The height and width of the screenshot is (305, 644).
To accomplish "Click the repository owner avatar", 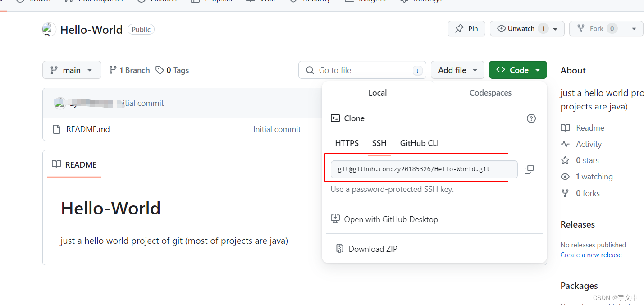I will pos(49,29).
